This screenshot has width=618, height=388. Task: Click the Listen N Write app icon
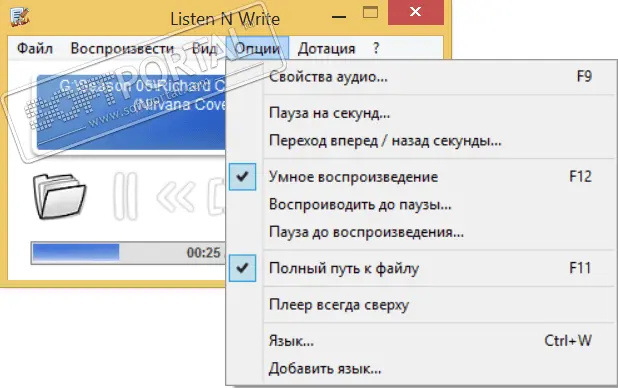[20, 17]
